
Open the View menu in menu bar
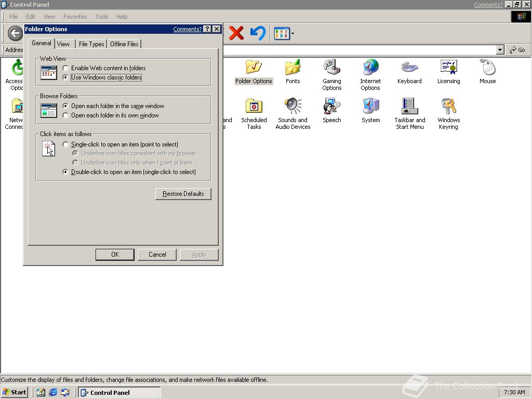click(49, 17)
